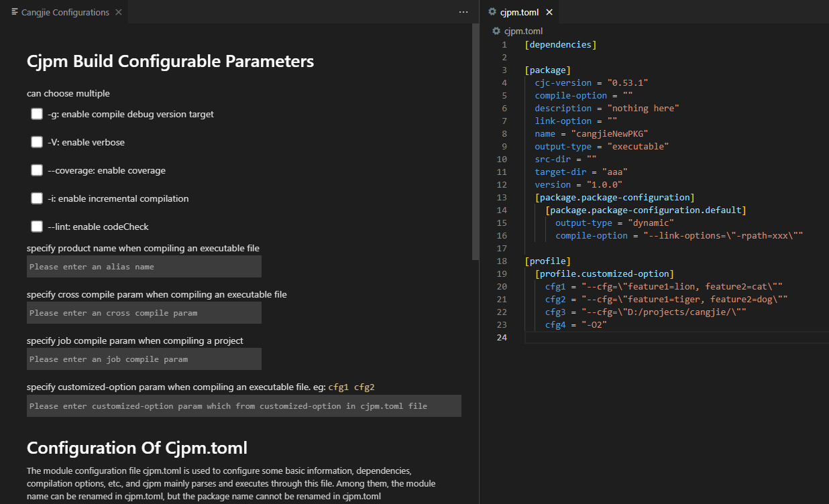Toggle the --coverage enable coverage checkbox
Viewport: 829px width, 504px height.
(37, 170)
